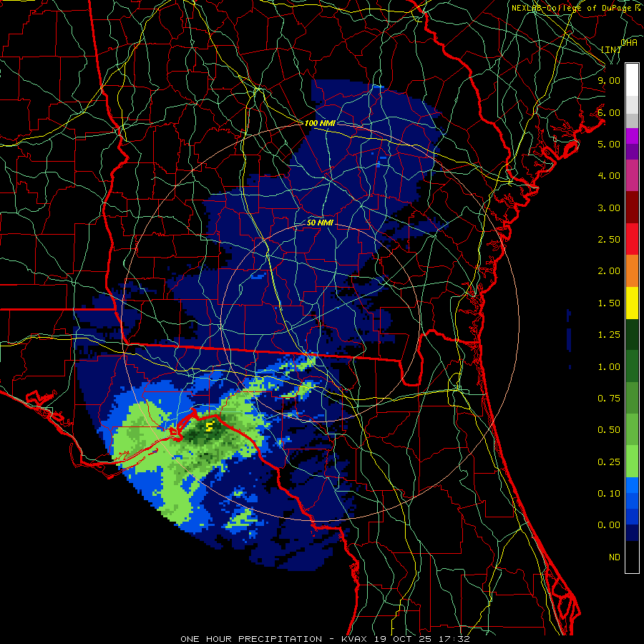The image size is (644, 644).
Task: Click the ONE HOUR PRECIPITATION caption
Action: pyautogui.click(x=251, y=639)
